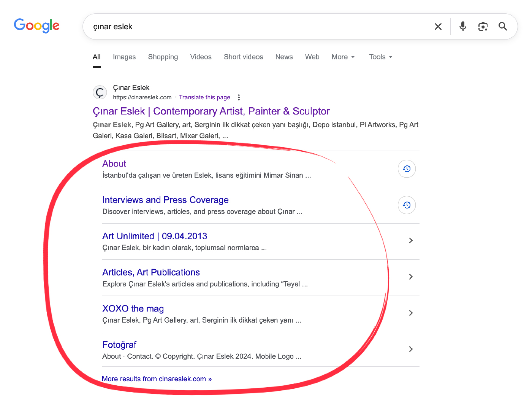Open three-dot menu beside Translate this page
Screen dimensions: 532x396
(239, 97)
